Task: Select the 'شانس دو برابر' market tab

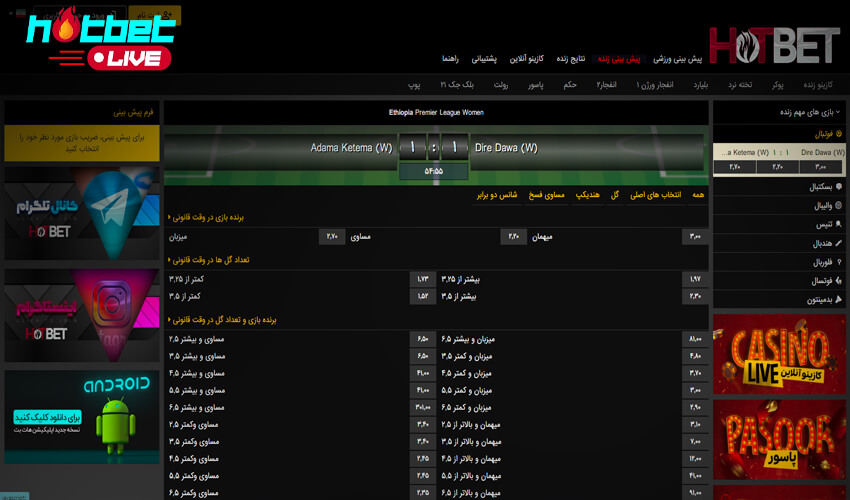Action: click(x=495, y=194)
